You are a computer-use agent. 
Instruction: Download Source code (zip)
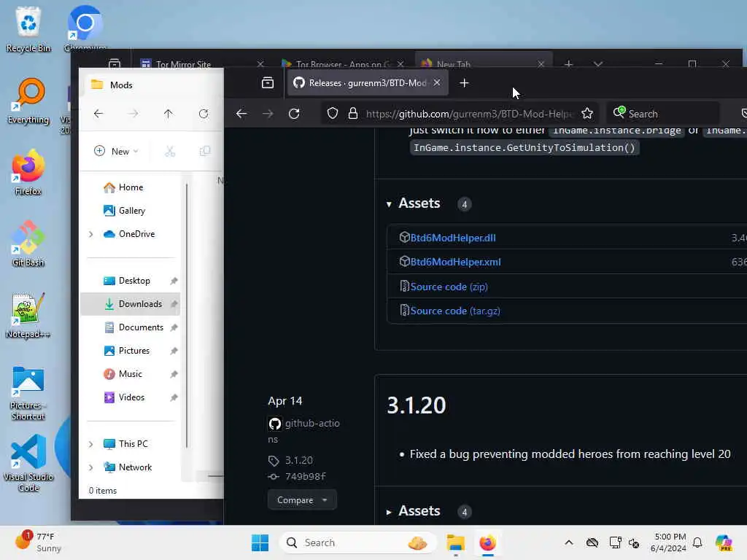[x=449, y=287]
